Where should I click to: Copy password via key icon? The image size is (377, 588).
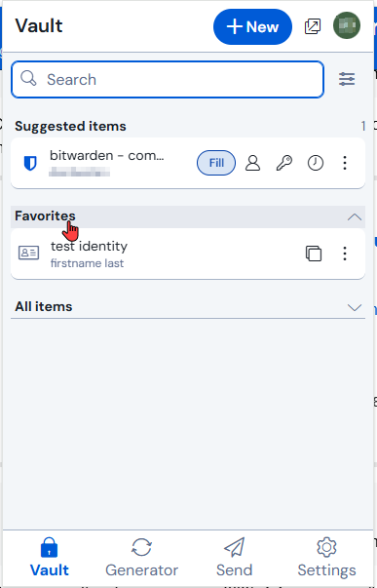coord(284,163)
